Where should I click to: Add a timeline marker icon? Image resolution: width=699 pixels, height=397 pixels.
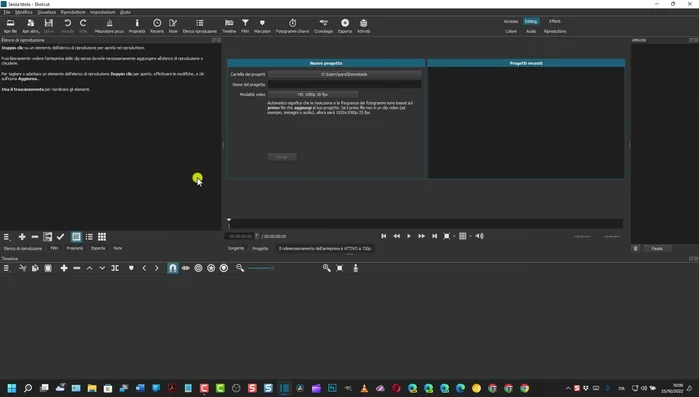131,268
